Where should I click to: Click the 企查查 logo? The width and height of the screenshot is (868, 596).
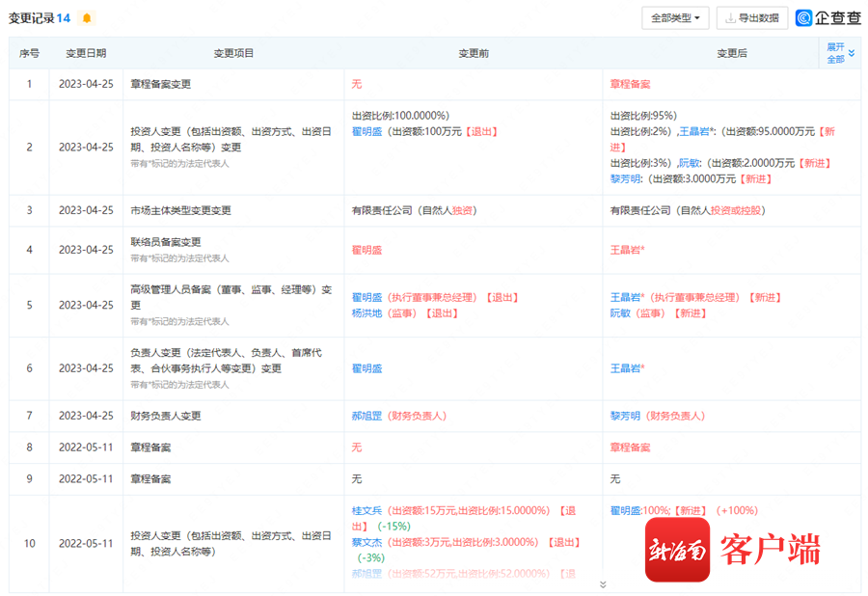[828, 17]
